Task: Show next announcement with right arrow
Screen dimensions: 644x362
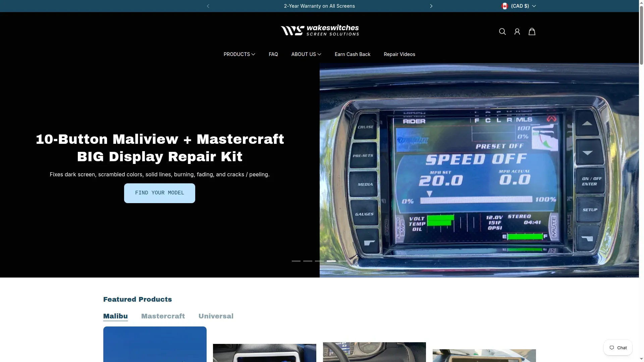Action: [x=431, y=6]
